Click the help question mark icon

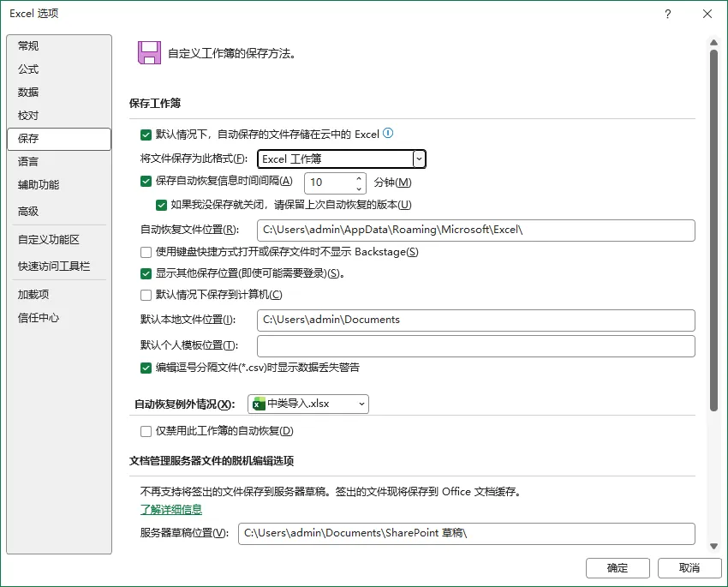tap(668, 14)
